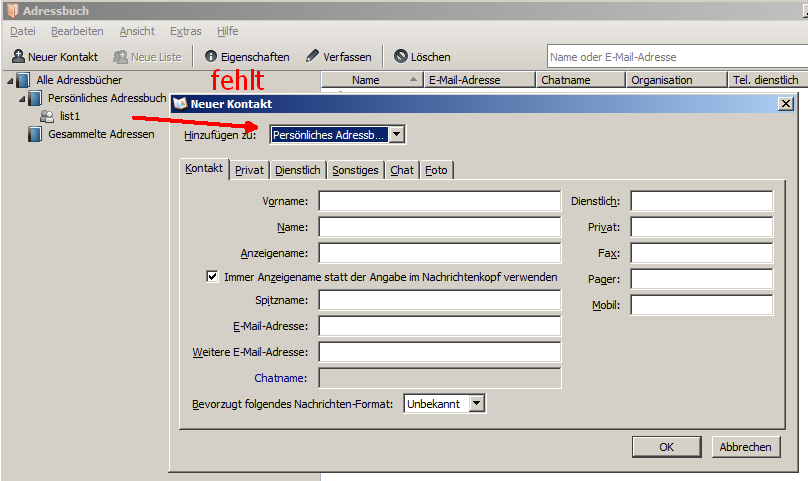Click the Vorname input field

pos(439,202)
